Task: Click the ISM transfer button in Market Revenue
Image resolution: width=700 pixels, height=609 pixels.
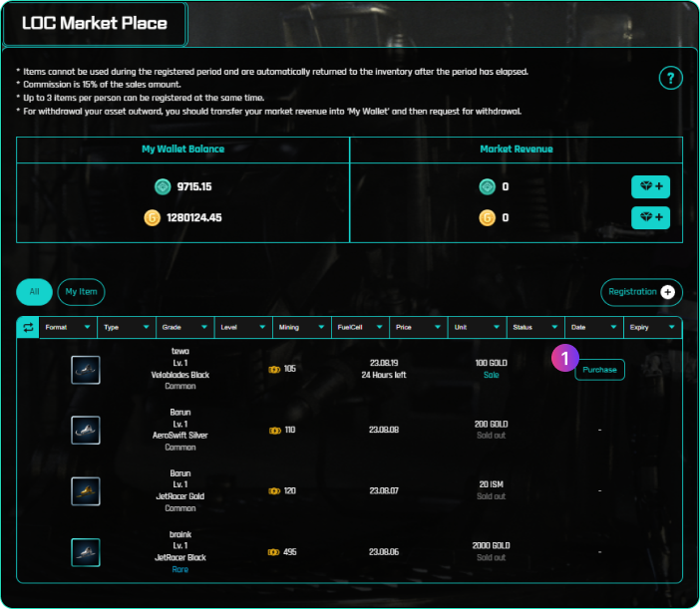Action: pos(650,186)
